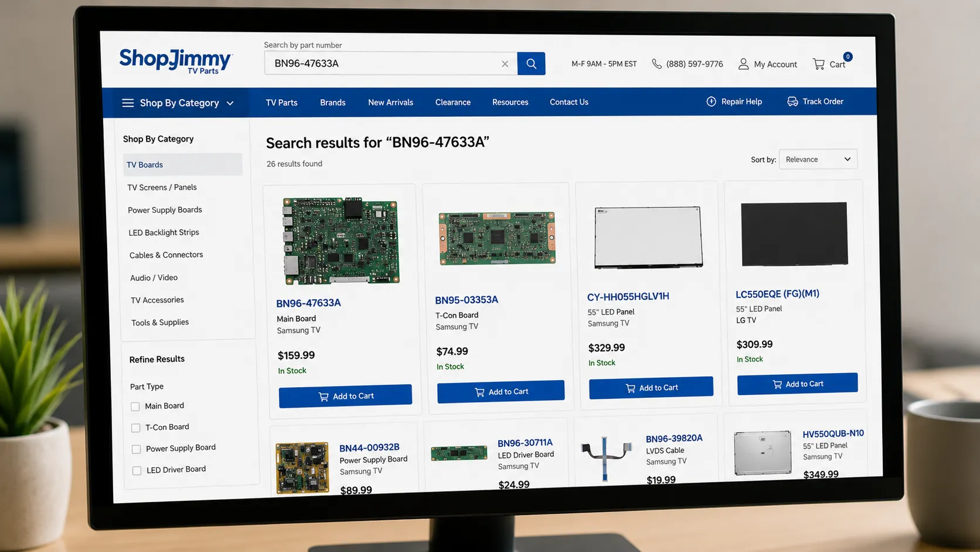Go to Contact Us
The width and height of the screenshot is (980, 552).
569,102
